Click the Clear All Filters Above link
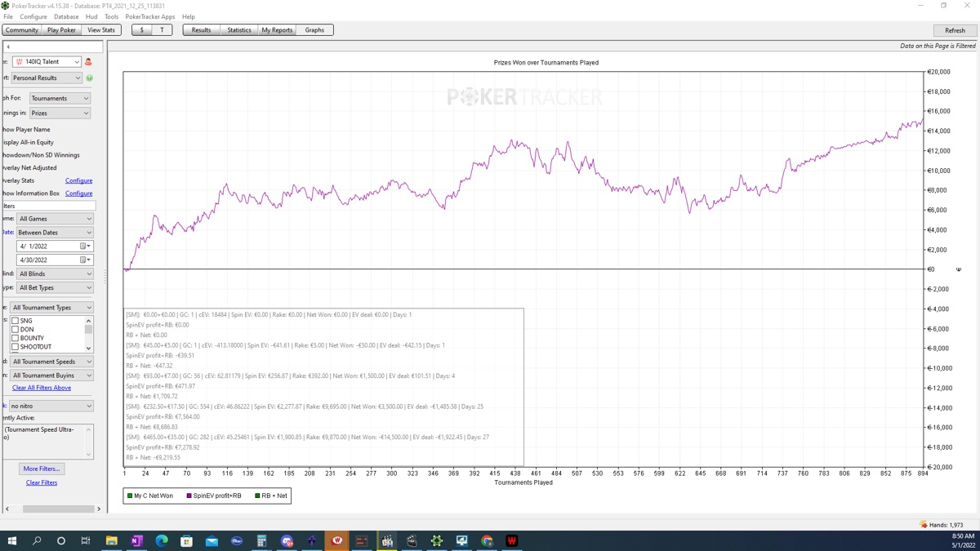The width and height of the screenshot is (980, 551). point(42,388)
